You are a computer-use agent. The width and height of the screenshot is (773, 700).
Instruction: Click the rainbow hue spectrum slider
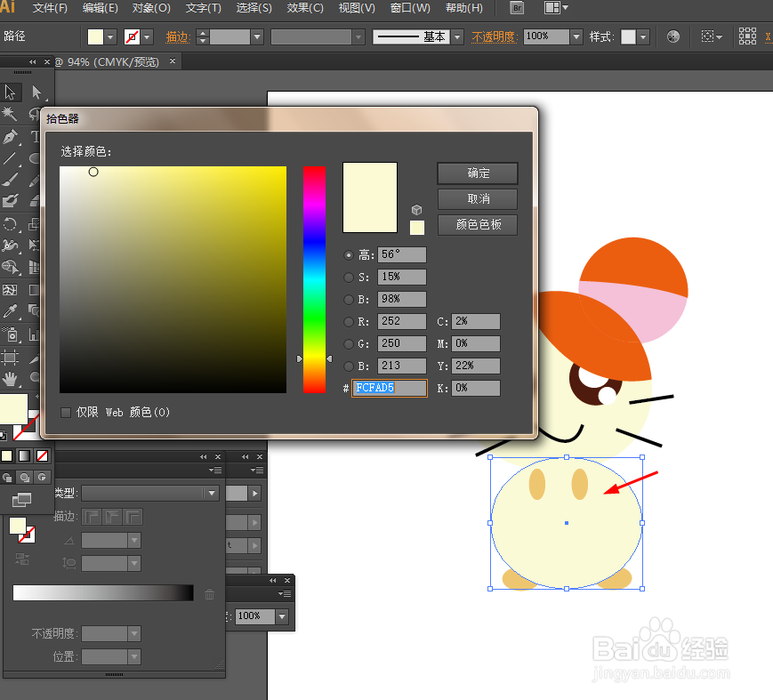[x=314, y=279]
